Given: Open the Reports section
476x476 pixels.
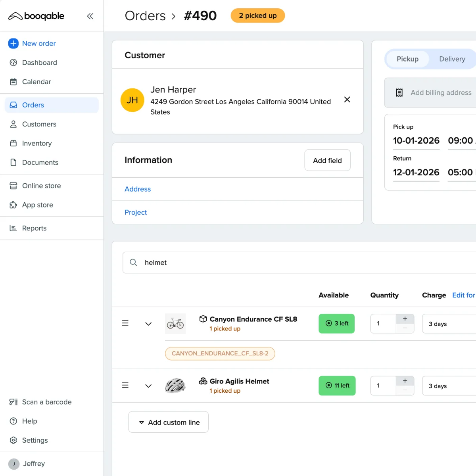Looking at the screenshot, I should point(34,228).
